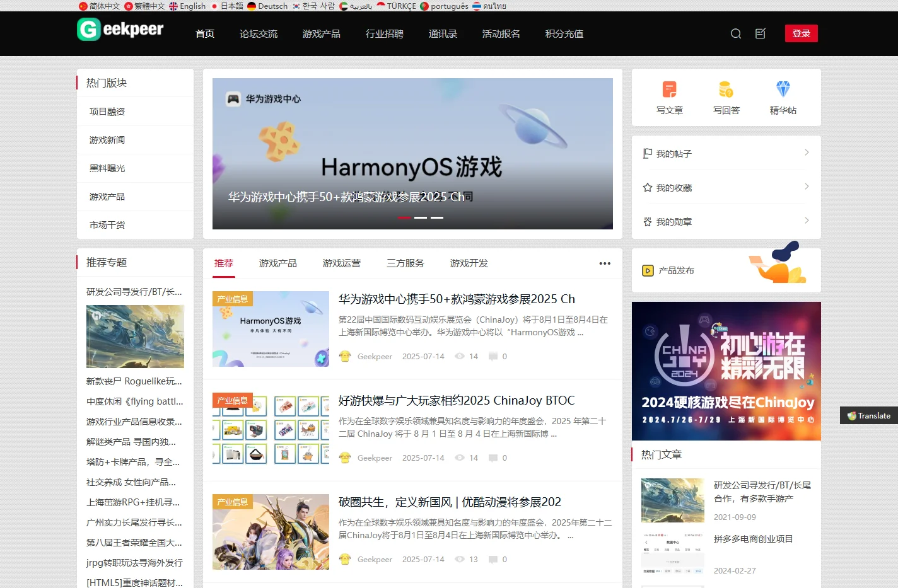Open the 活动报名 nav item
The height and width of the screenshot is (588, 898).
[501, 33]
